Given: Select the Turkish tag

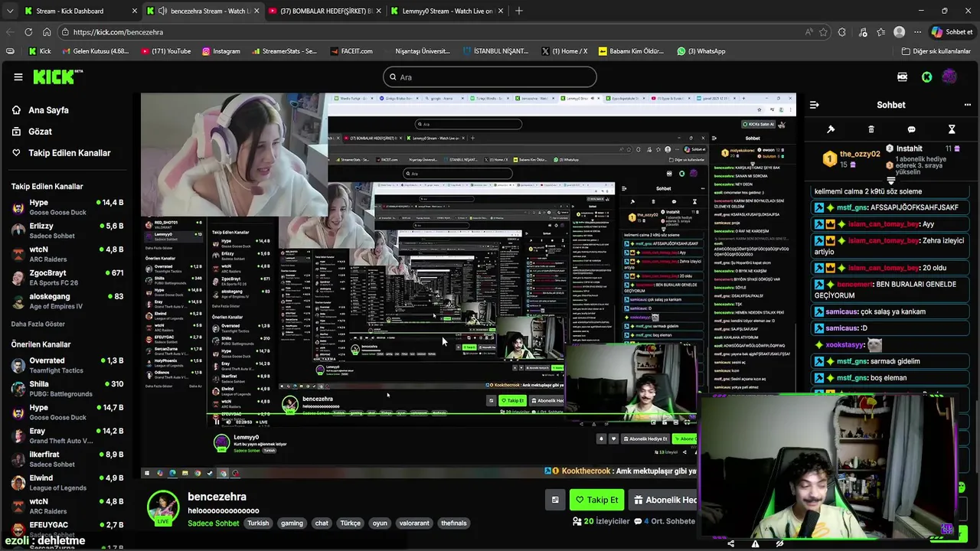Looking at the screenshot, I should pyautogui.click(x=258, y=523).
